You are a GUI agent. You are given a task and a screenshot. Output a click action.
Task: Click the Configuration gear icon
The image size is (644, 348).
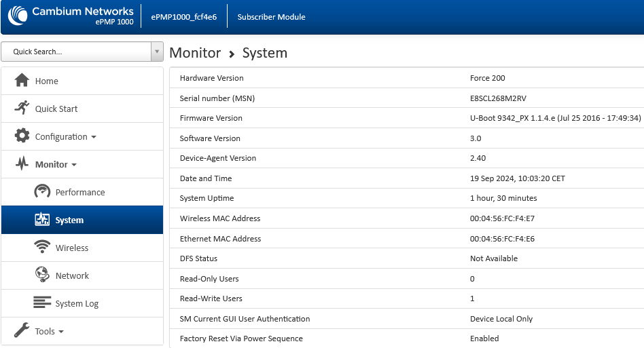pyautogui.click(x=22, y=136)
